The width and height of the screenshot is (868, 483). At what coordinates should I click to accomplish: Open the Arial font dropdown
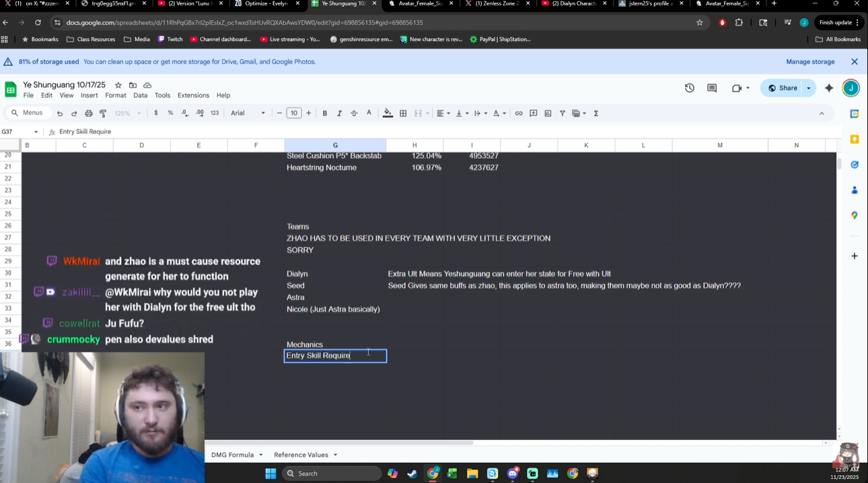click(248, 113)
